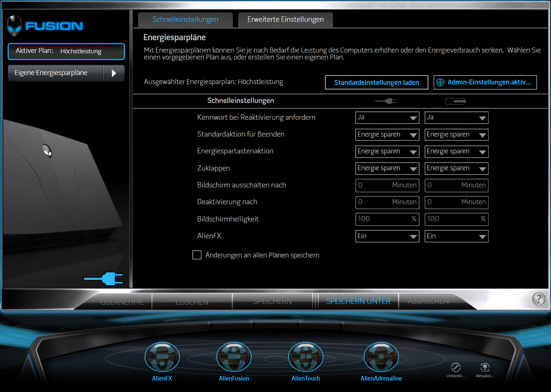Click the 'Bildschirm ausschalten nach' label
Screen dimensions: 551x392
(x=241, y=185)
